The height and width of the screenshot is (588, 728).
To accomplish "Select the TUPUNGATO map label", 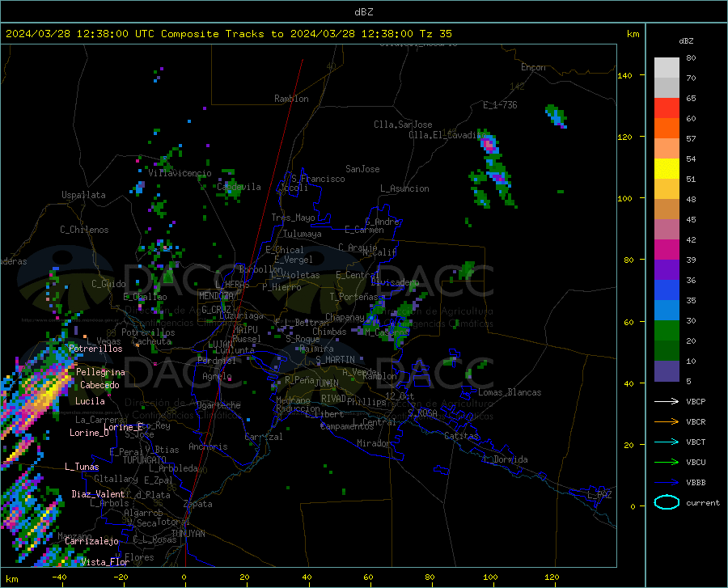I will pyautogui.click(x=145, y=460).
